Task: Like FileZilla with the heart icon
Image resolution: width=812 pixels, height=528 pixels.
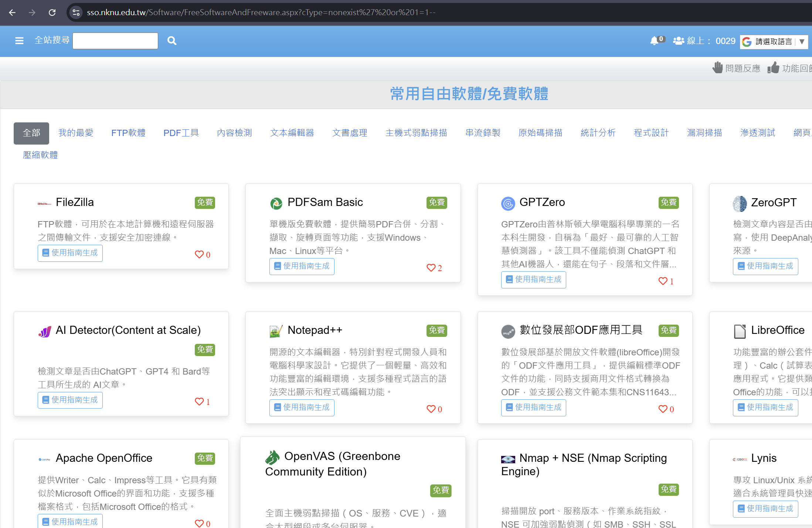Action: 199,254
